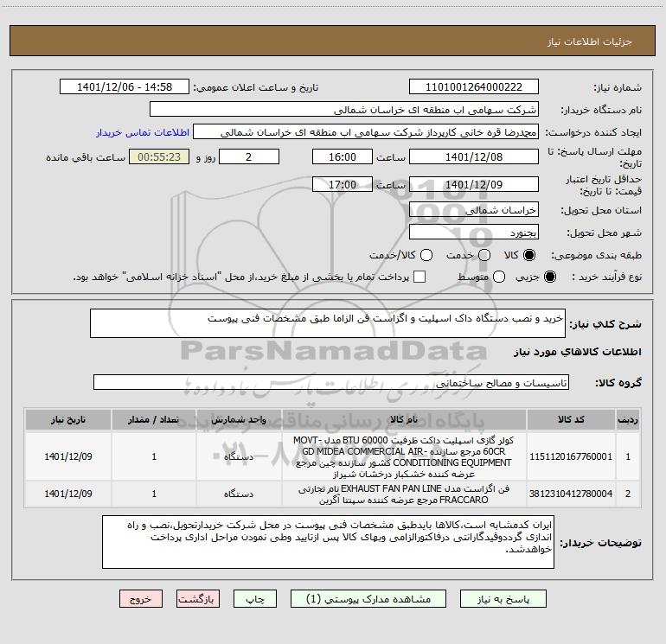Click the row 2 need date 1401/12/09

tap(68, 494)
